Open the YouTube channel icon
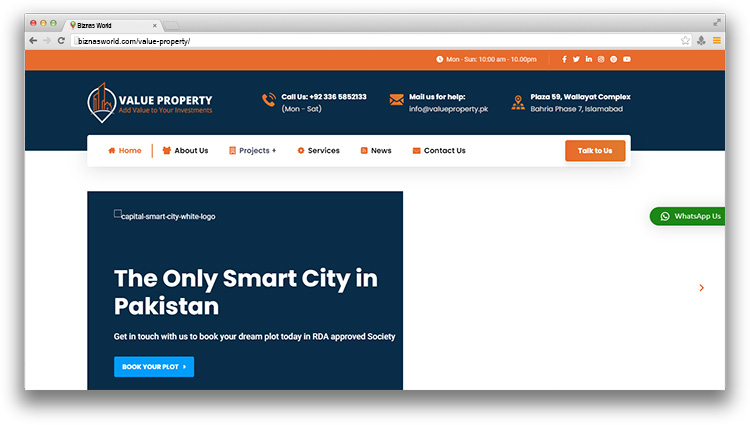Viewport: 750px width, 425px height. (627, 59)
